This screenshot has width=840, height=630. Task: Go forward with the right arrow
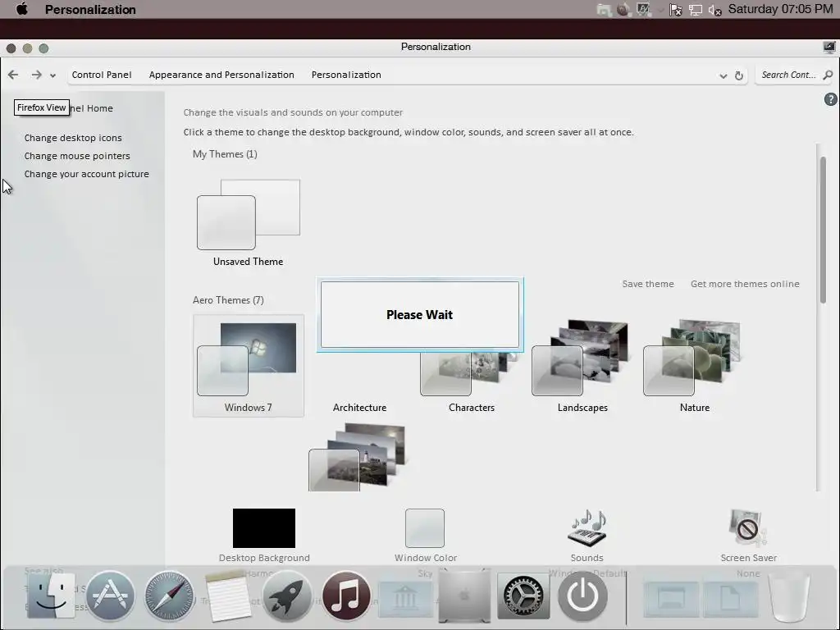[36, 75]
